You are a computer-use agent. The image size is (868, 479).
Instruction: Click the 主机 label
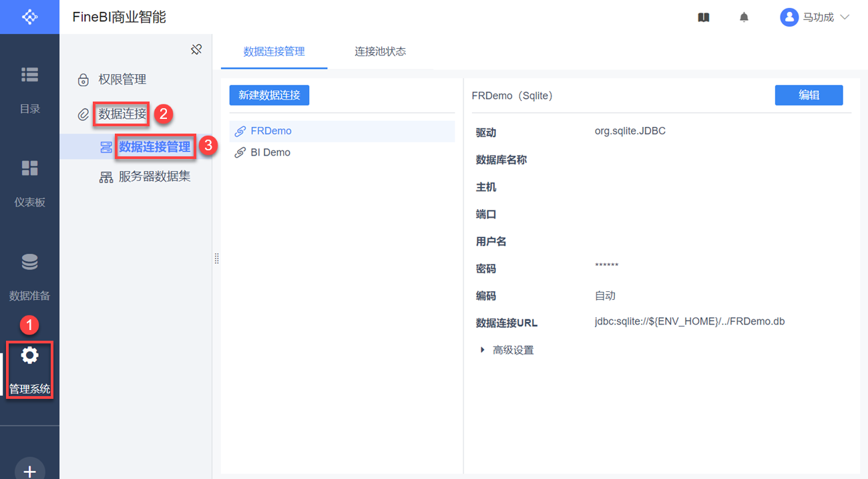point(486,188)
